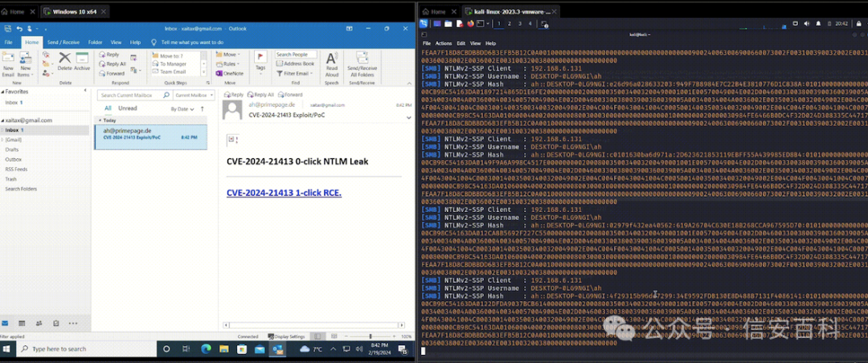Open Filter Email dropdown
This screenshot has height=363, width=868.
294,73
